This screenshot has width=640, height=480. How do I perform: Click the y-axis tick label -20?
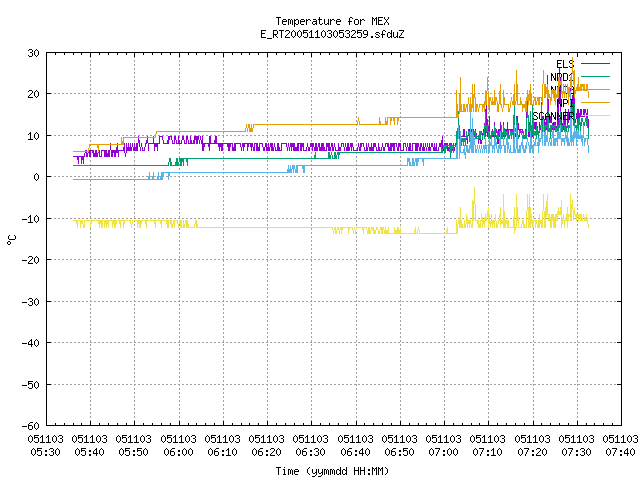coord(31,260)
